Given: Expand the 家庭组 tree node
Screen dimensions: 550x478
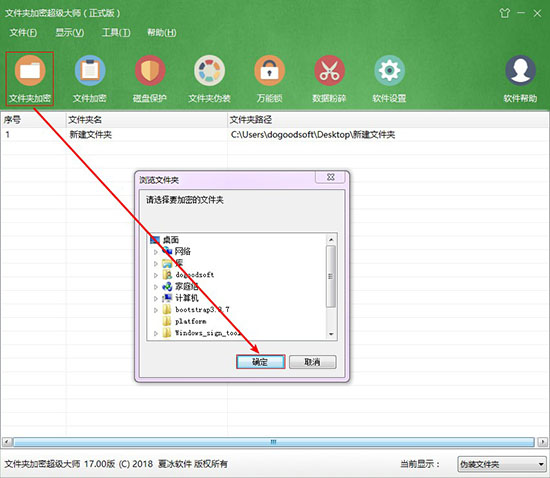Looking at the screenshot, I should (x=156, y=287).
